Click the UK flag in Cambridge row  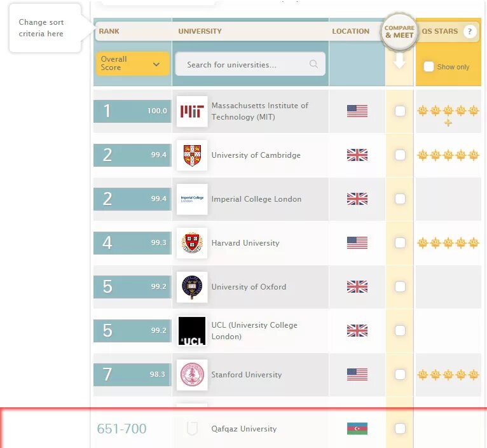[x=357, y=155]
